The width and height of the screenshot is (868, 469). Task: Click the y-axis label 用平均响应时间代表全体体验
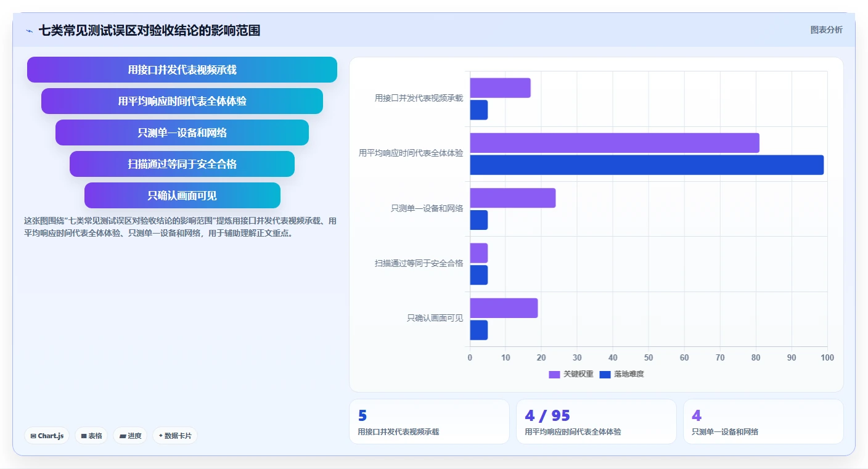411,153
